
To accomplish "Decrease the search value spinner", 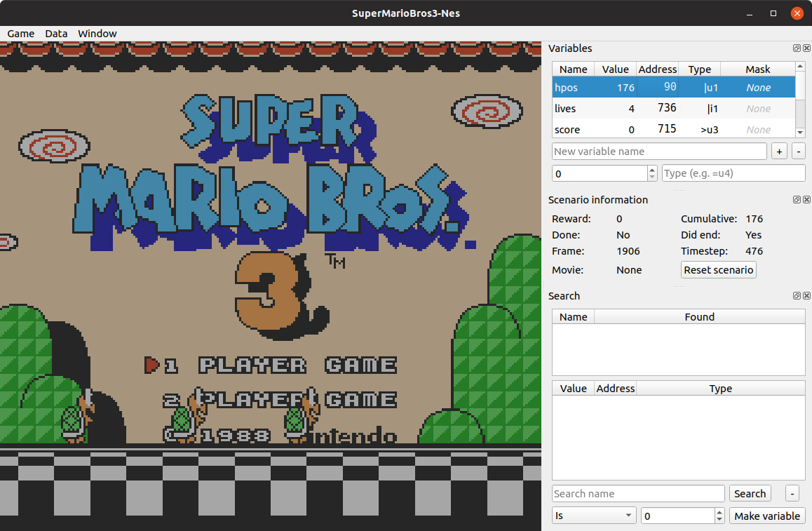I will pos(719,520).
